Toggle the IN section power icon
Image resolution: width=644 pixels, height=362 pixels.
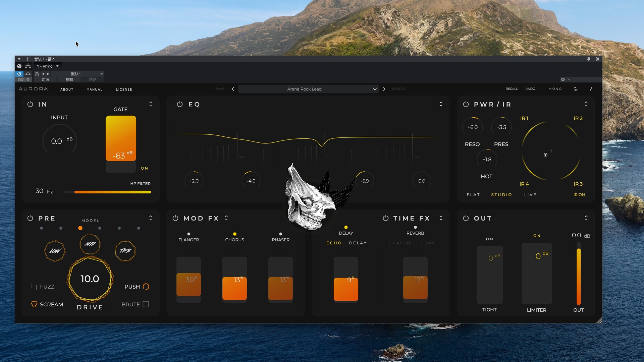pyautogui.click(x=30, y=104)
